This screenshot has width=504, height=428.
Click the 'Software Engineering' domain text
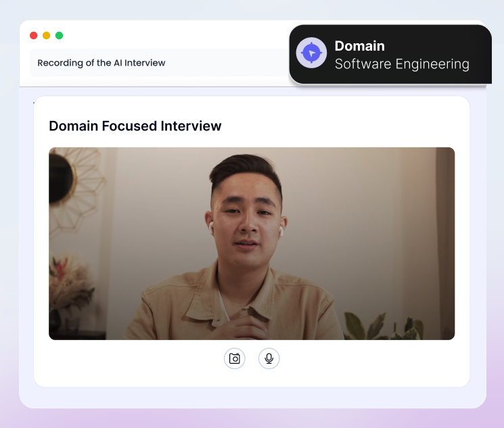tap(402, 64)
